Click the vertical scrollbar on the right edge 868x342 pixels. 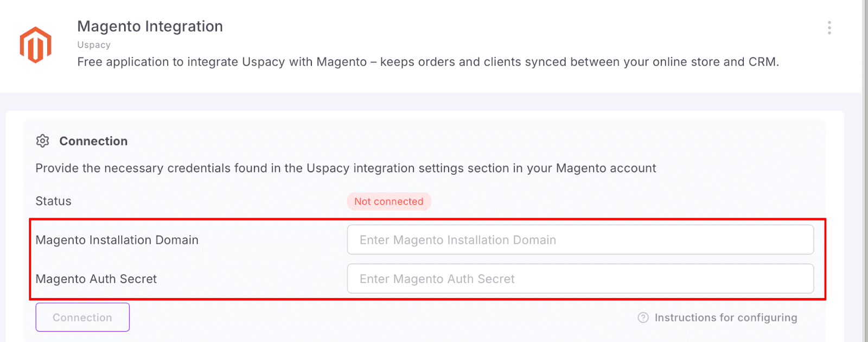coord(864,163)
